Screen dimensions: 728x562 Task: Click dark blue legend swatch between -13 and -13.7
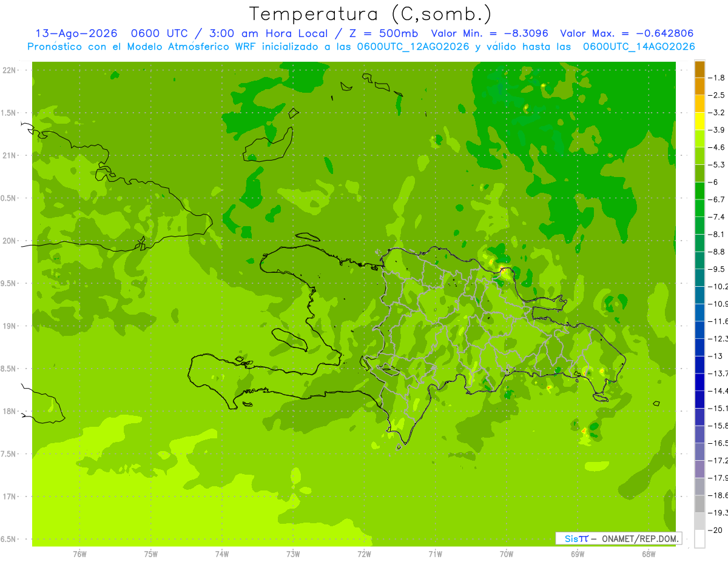click(699, 364)
